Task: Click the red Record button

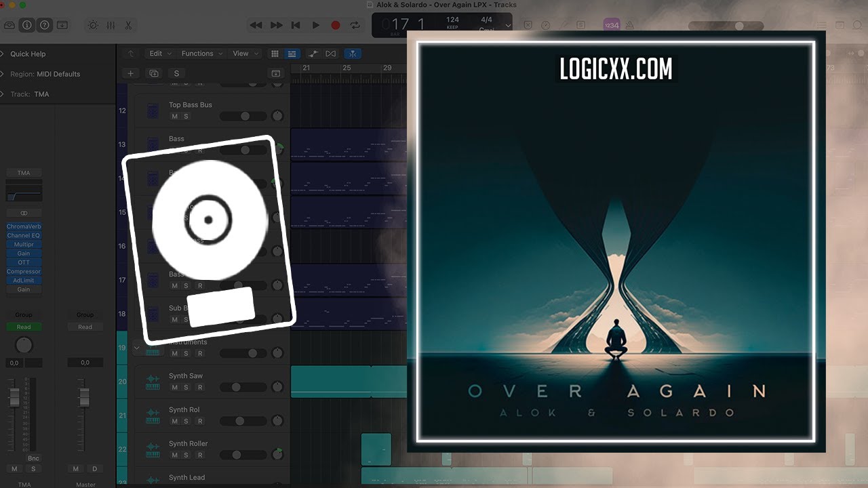Action: (335, 25)
